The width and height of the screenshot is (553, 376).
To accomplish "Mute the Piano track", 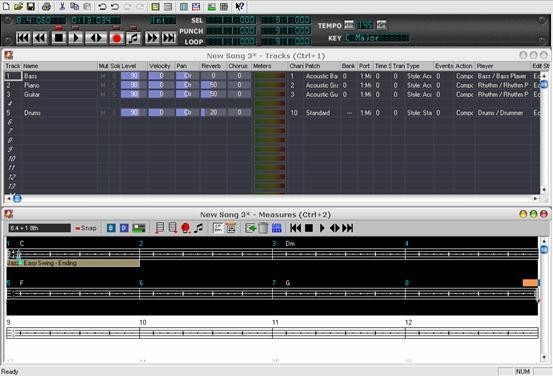I will coord(103,85).
